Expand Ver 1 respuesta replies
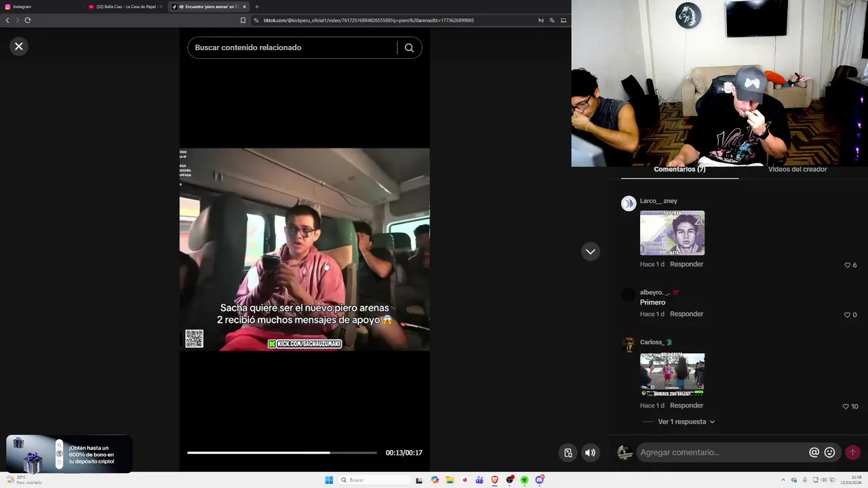868x488 pixels. point(686,422)
